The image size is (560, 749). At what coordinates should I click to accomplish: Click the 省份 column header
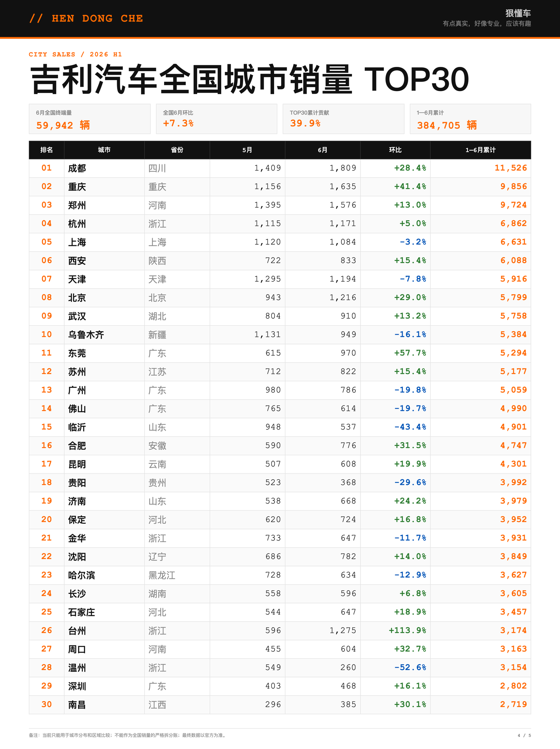pyautogui.click(x=177, y=150)
